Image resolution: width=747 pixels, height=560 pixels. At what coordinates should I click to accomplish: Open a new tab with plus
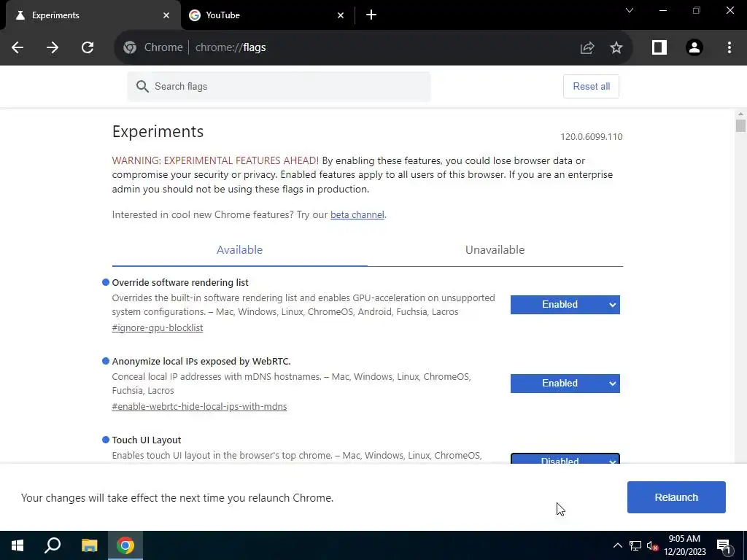[x=371, y=15]
